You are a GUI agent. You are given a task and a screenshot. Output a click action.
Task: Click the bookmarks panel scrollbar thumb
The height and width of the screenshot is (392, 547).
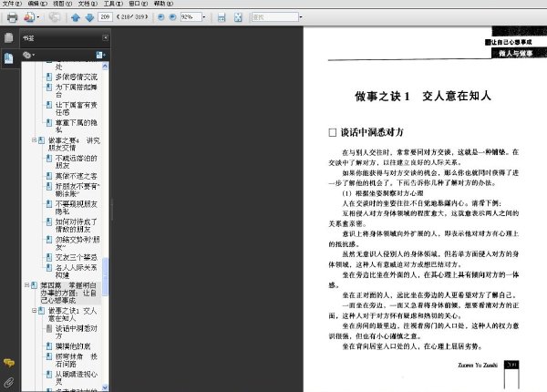[105, 276]
